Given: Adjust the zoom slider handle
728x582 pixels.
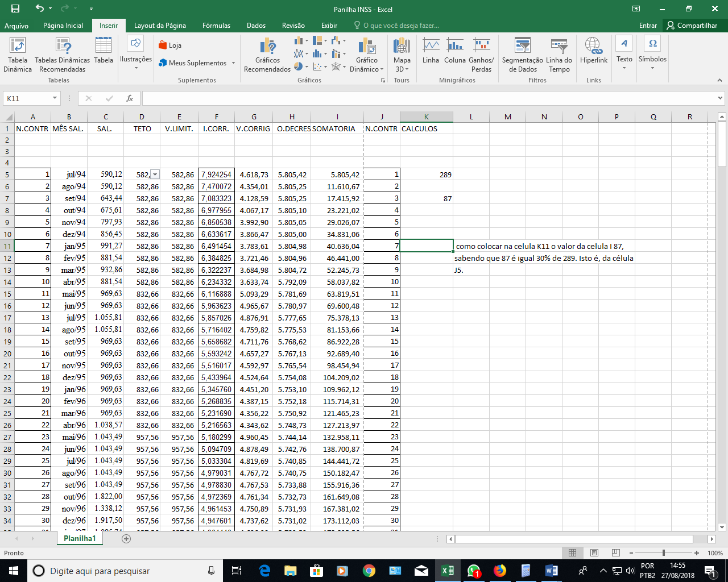Looking at the screenshot, I should (664, 552).
